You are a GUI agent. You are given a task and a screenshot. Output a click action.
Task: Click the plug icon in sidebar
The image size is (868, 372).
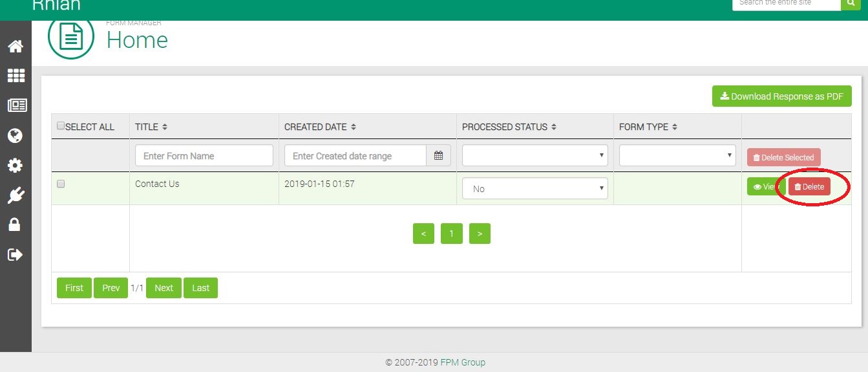coord(15,195)
